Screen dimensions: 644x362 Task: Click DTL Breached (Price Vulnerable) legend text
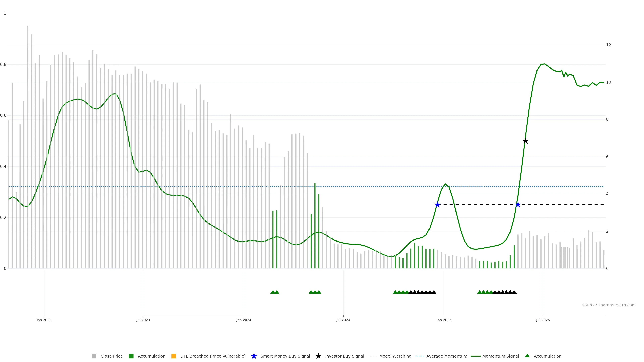[213, 356]
